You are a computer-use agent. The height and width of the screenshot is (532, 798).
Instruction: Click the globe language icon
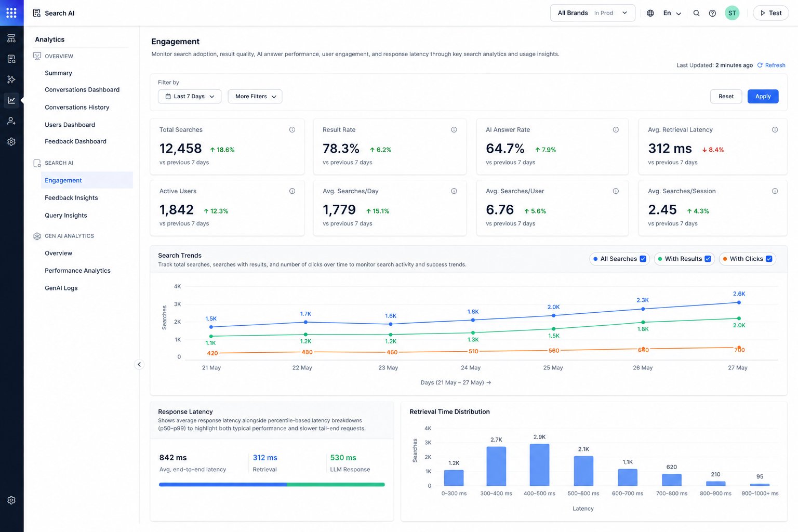pos(650,13)
